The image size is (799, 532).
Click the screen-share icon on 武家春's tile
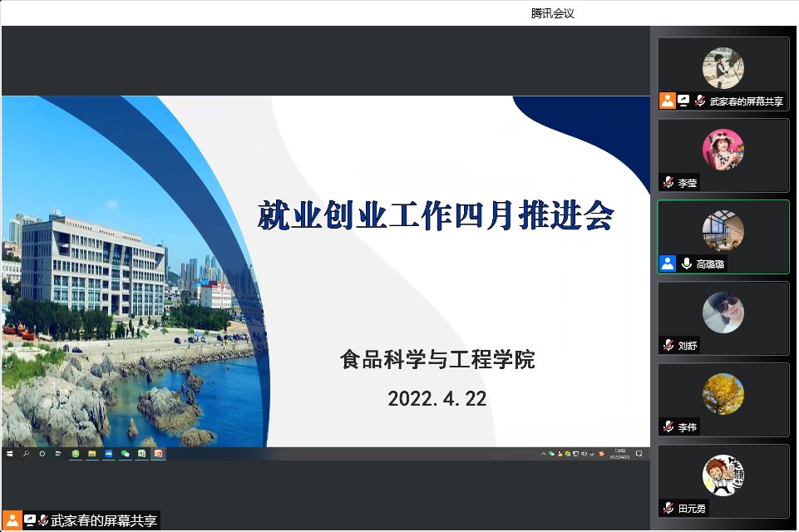(x=683, y=101)
